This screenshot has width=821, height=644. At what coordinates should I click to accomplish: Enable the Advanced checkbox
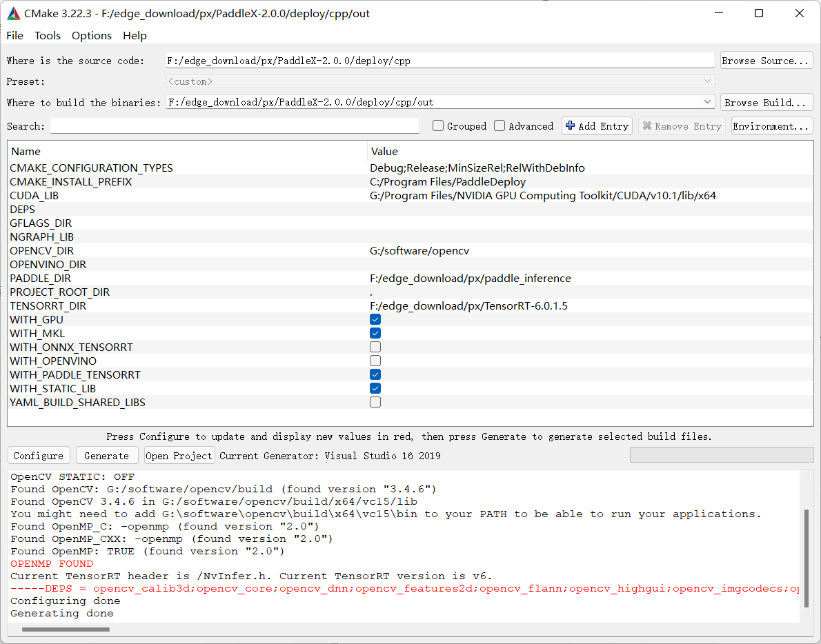click(499, 125)
